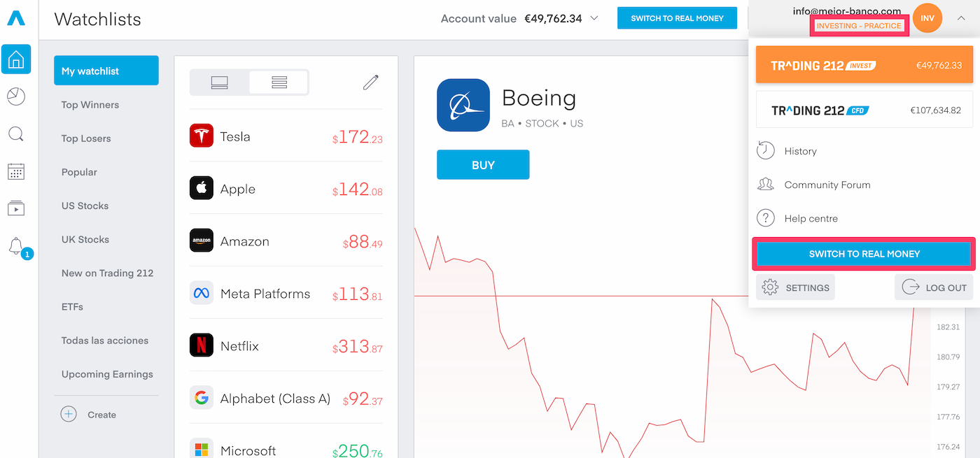Click the Apple price $142.08
This screenshot has height=458, width=980.
pos(358,189)
